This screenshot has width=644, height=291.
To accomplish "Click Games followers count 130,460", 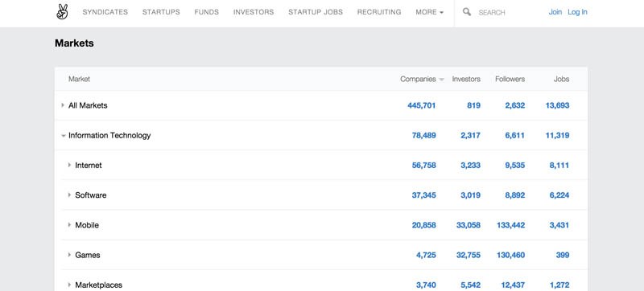I will pos(511,255).
